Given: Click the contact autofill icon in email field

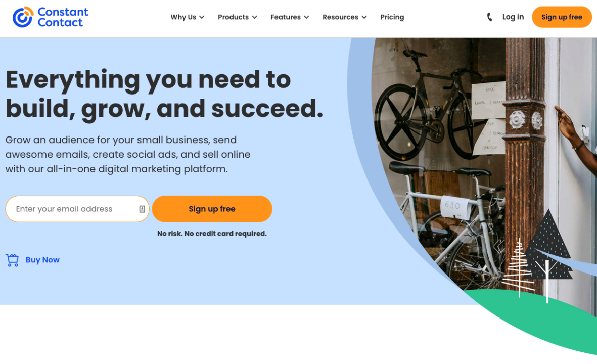Looking at the screenshot, I should 142,209.
